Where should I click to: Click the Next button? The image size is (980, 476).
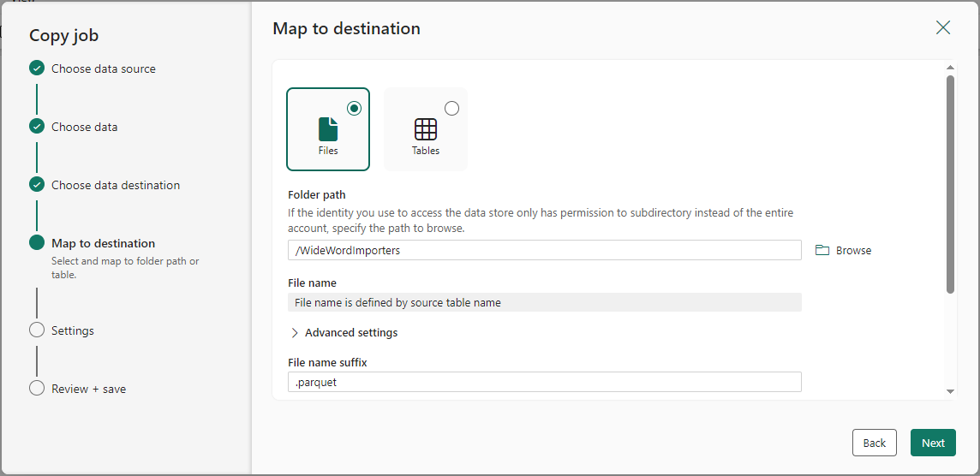coord(933,443)
